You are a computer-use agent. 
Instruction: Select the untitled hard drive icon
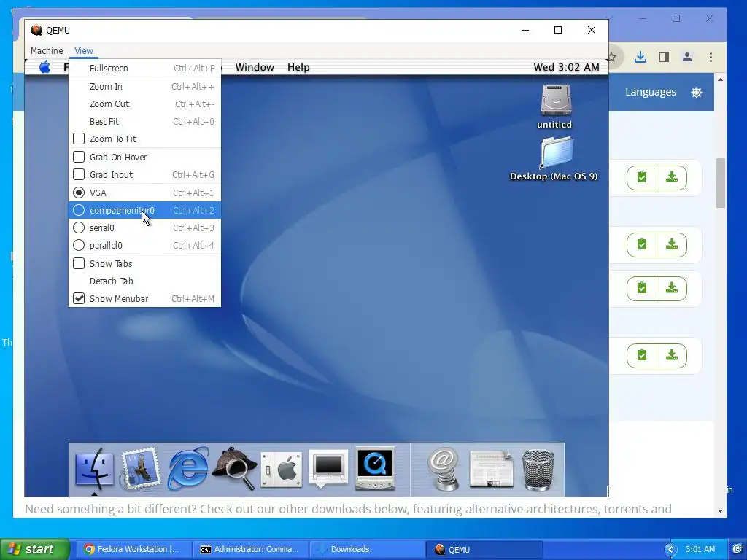(555, 106)
